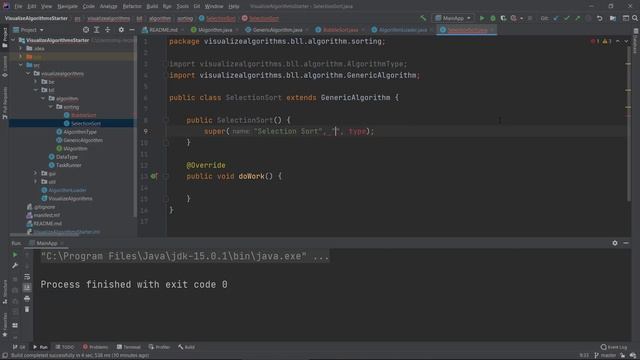640x360 pixels.
Task: Fold the doWork method in gutter
Action: click(166, 176)
